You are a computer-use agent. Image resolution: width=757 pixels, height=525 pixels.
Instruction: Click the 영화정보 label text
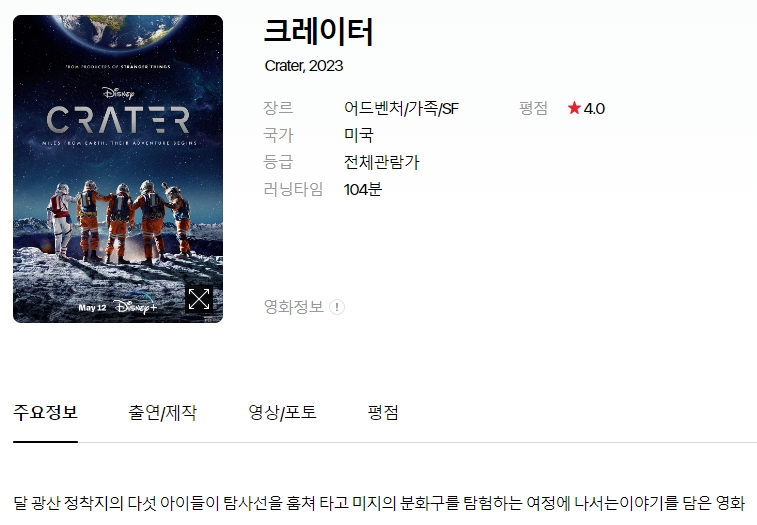[x=294, y=307]
